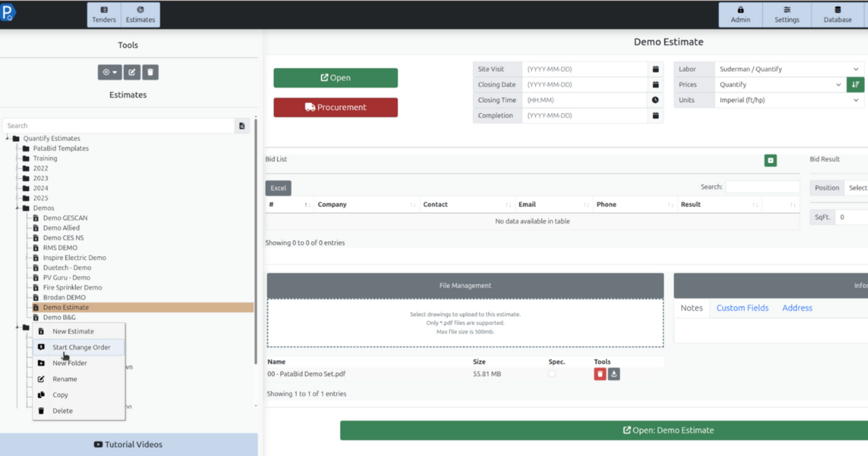Click the red delete icon for PataBid Demo Set.pdf
The width and height of the screenshot is (868, 456).
[x=600, y=374]
